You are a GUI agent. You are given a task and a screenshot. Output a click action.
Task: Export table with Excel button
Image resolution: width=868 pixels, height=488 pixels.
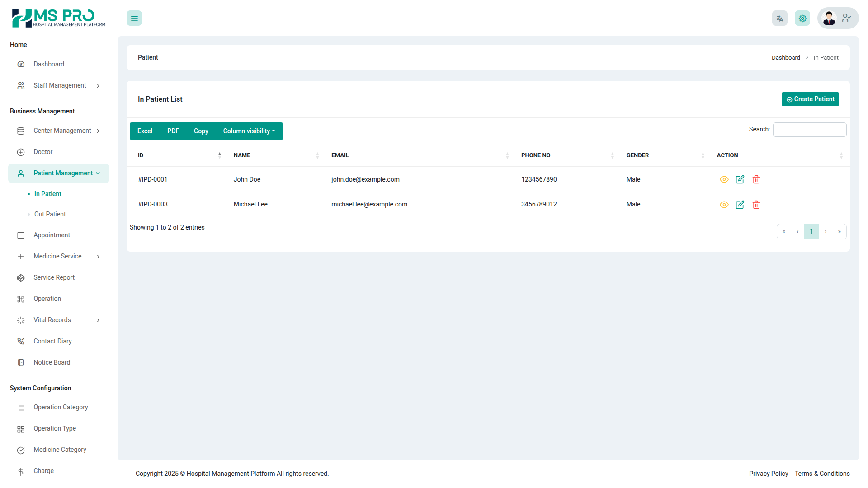(x=145, y=131)
